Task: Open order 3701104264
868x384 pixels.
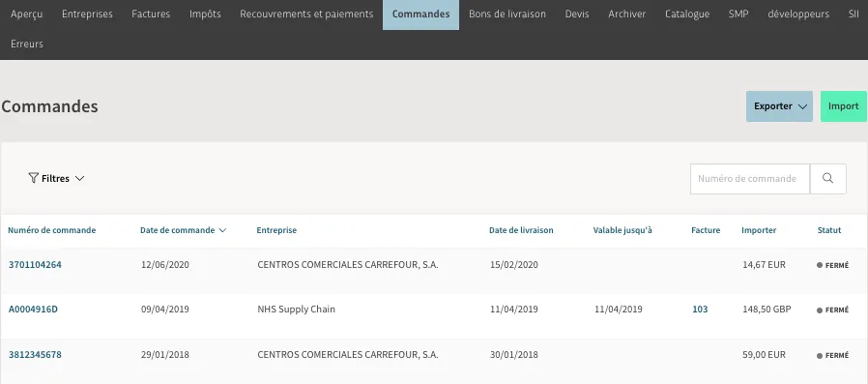Action: pos(35,265)
